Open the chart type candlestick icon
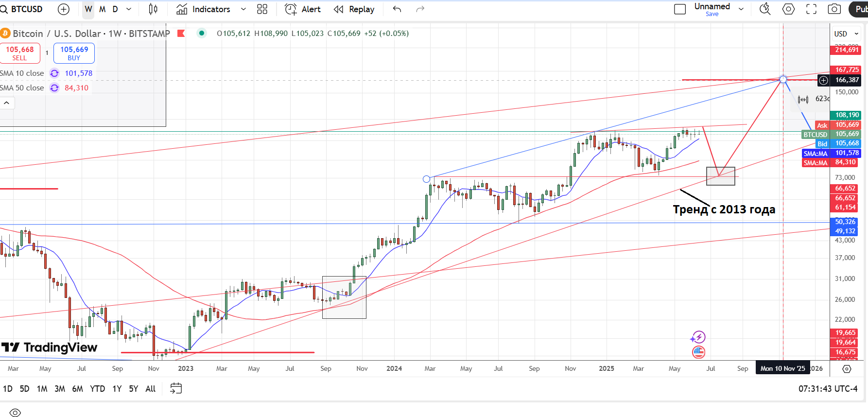The height and width of the screenshot is (417, 868). pyautogui.click(x=153, y=9)
